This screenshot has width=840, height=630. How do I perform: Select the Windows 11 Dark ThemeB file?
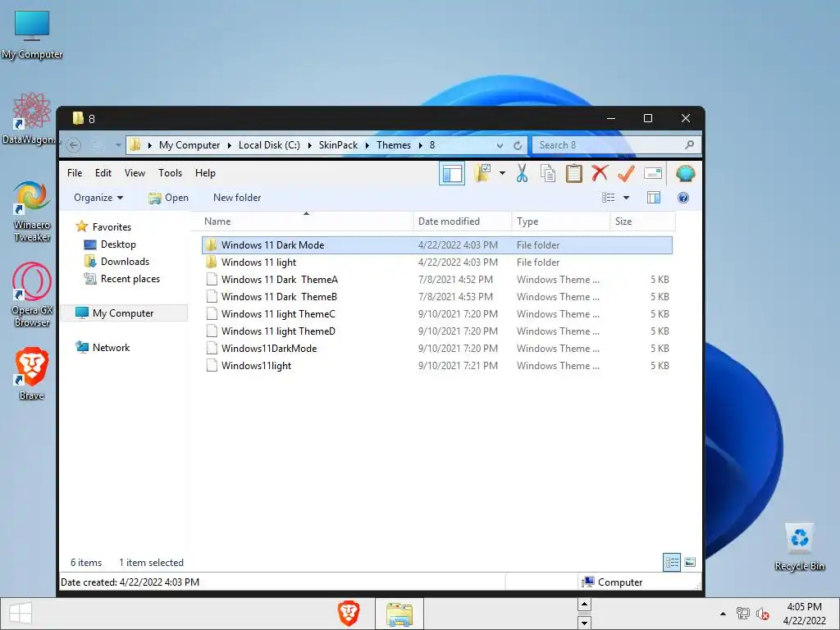point(437,296)
